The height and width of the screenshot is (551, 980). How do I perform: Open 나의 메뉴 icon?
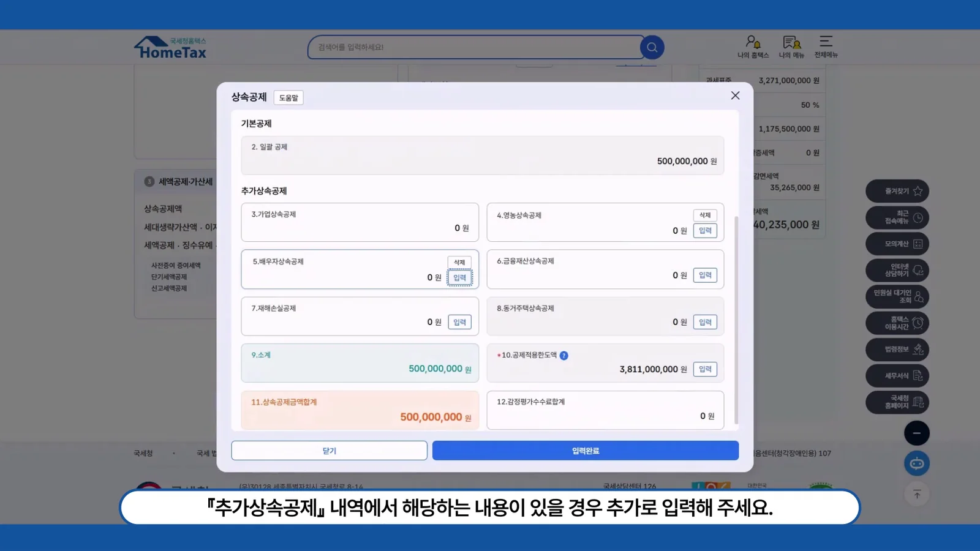tap(791, 47)
